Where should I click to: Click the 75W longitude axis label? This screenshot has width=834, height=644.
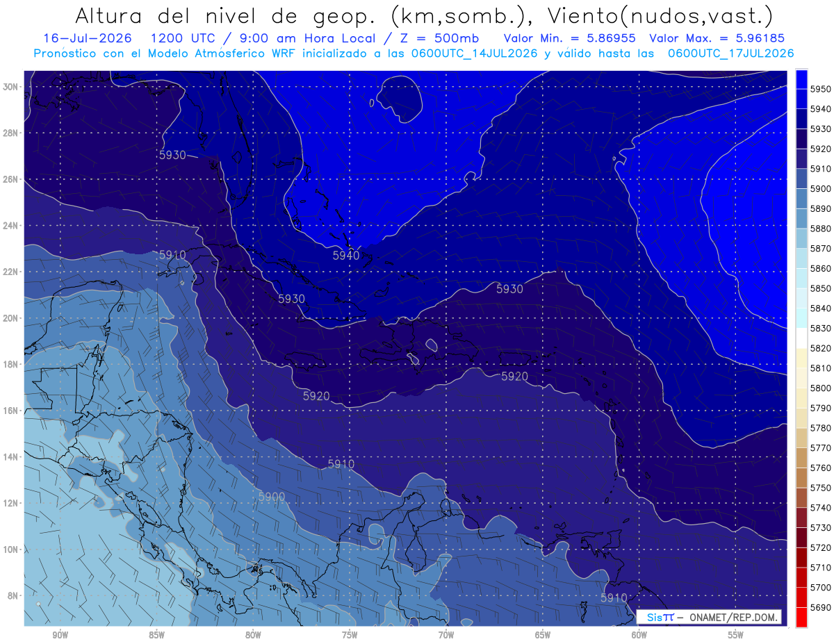click(350, 635)
